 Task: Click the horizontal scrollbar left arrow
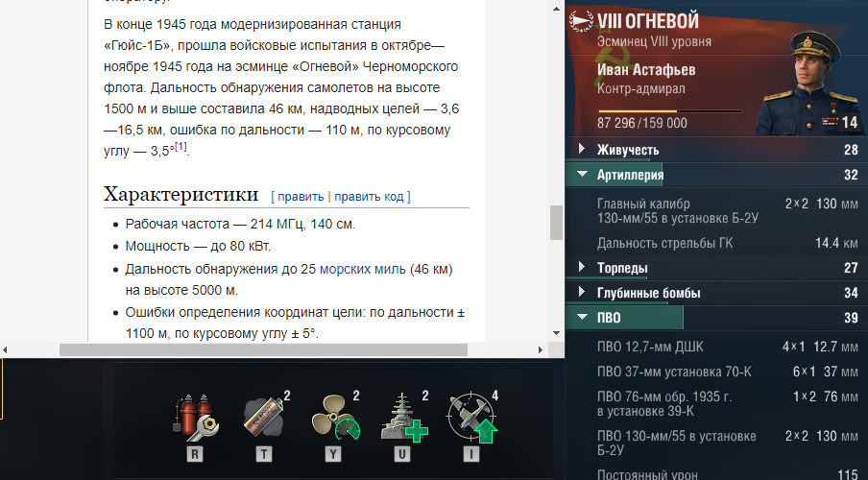coord(5,349)
